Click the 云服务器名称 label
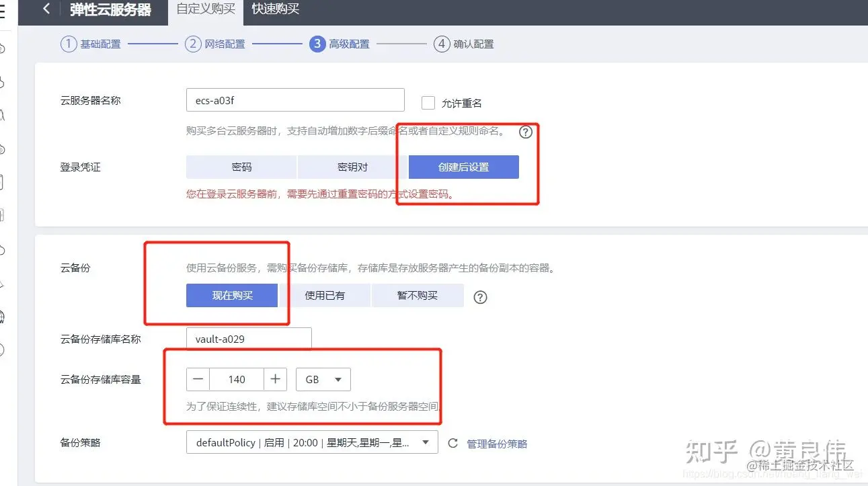The width and height of the screenshot is (868, 486). (x=91, y=101)
